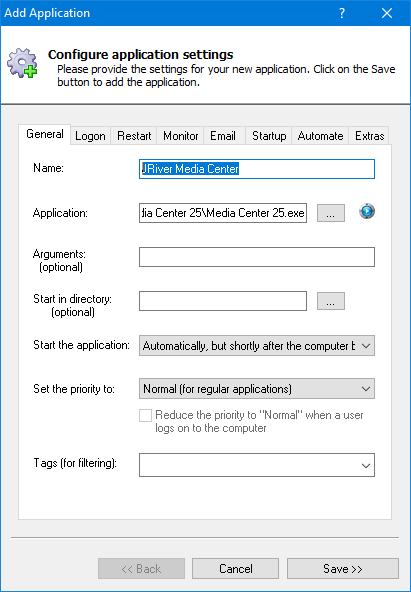The height and width of the screenshot is (592, 411).
Task: Click the Name input field
Action: [x=257, y=169]
